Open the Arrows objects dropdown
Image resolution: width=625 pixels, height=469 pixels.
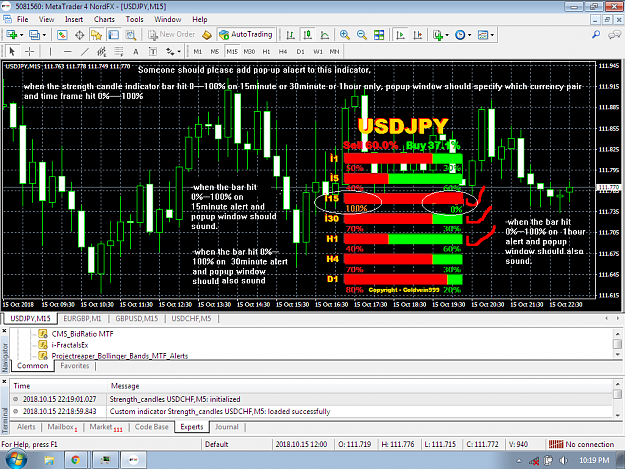173,51
